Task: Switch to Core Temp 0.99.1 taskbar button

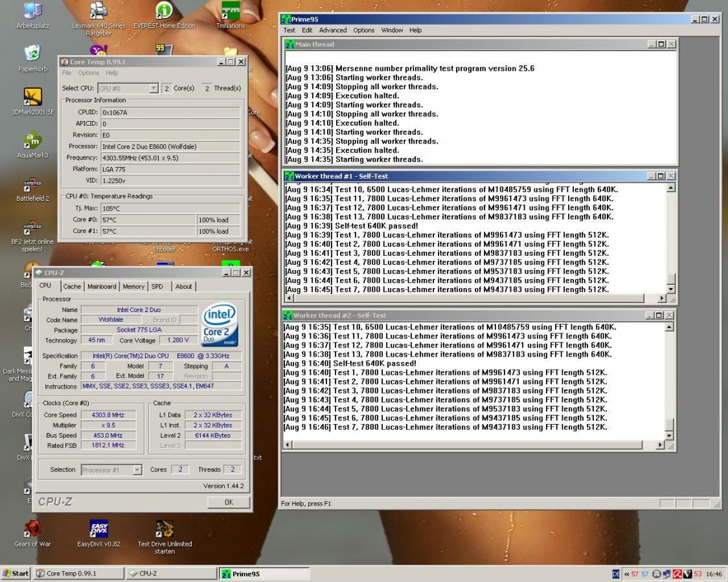Action: point(79,574)
